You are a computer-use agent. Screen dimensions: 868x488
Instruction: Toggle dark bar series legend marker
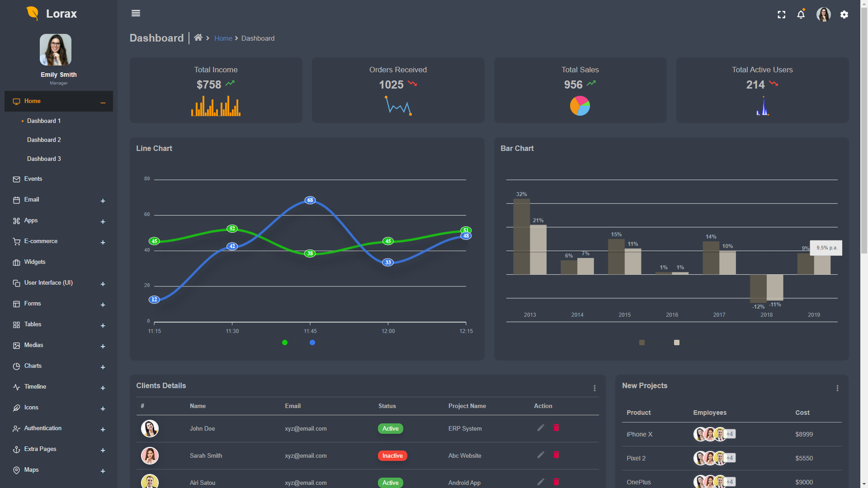[642, 343]
